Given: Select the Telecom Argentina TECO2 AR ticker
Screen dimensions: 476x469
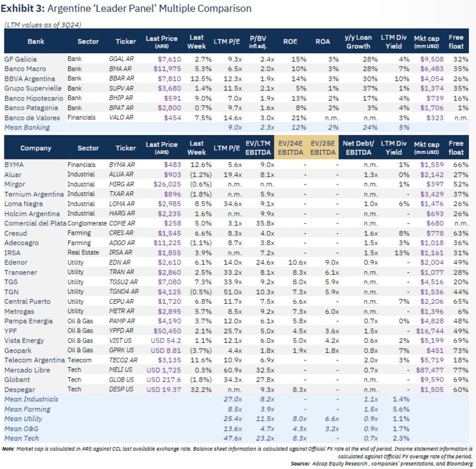Looking at the screenshot, I should pyautogui.click(x=123, y=360).
